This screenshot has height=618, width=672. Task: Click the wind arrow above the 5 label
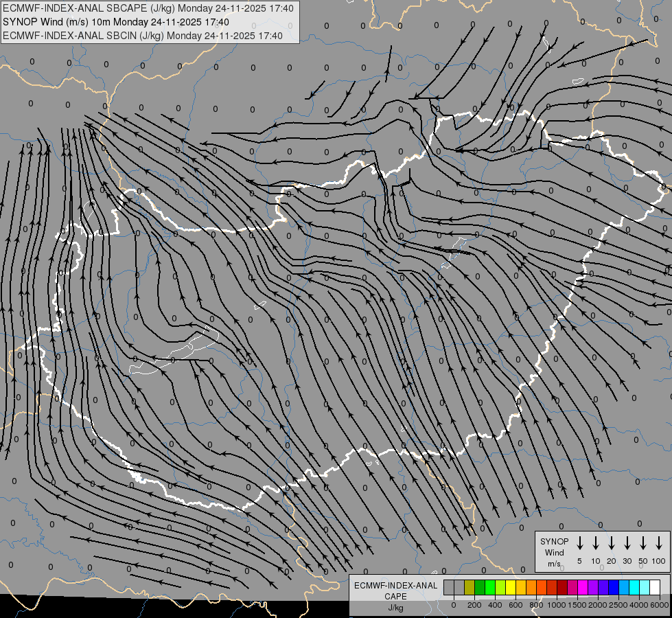[x=579, y=542]
